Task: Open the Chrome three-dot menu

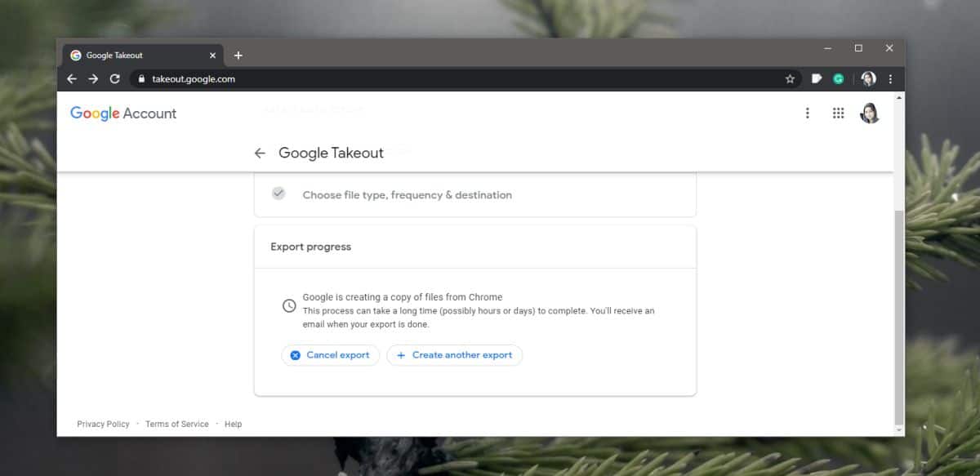Action: click(890, 79)
